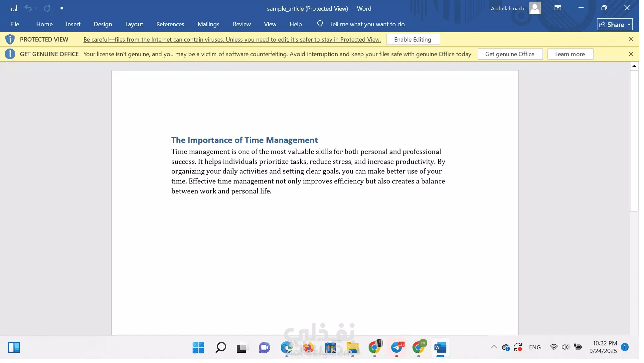Click the Enable Editing button

point(412,40)
